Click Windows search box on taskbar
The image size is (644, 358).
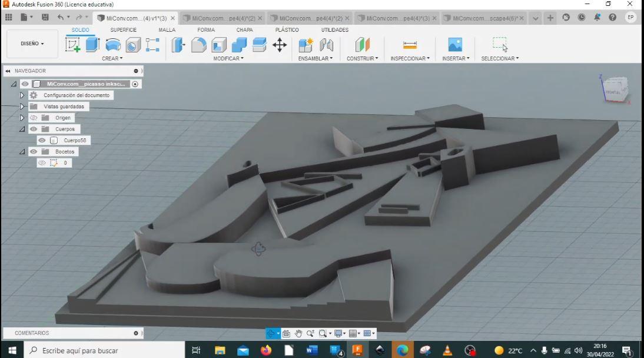[x=105, y=350]
